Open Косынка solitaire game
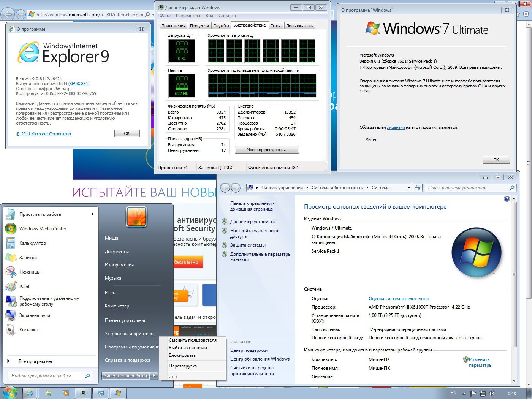Image resolution: width=532 pixels, height=399 pixels. click(51, 330)
